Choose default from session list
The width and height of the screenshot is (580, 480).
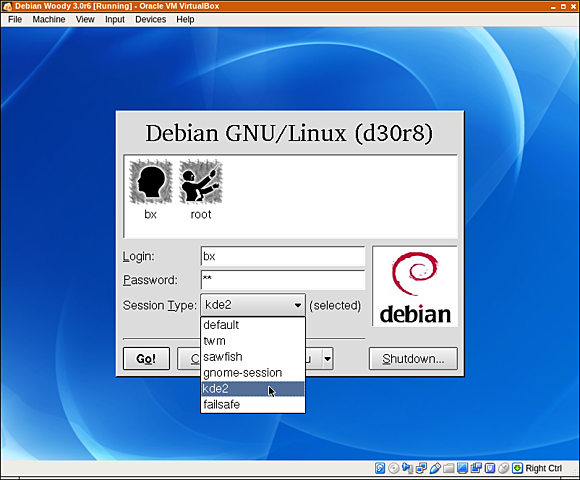point(253,325)
